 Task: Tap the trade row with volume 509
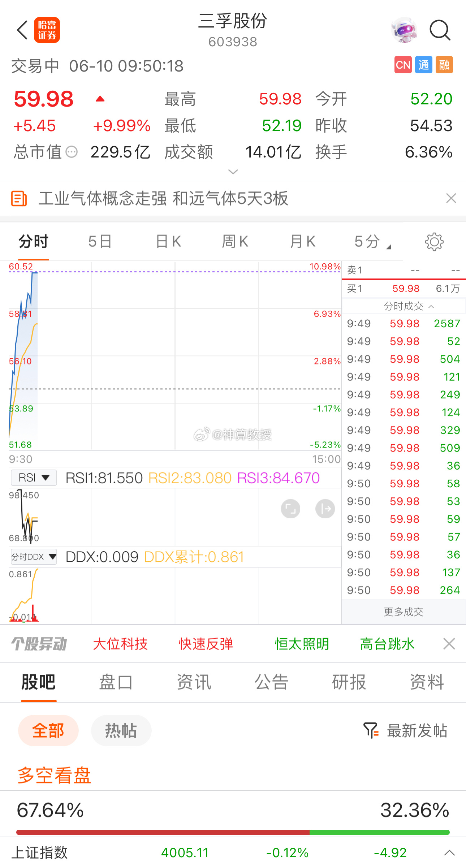pos(404,448)
